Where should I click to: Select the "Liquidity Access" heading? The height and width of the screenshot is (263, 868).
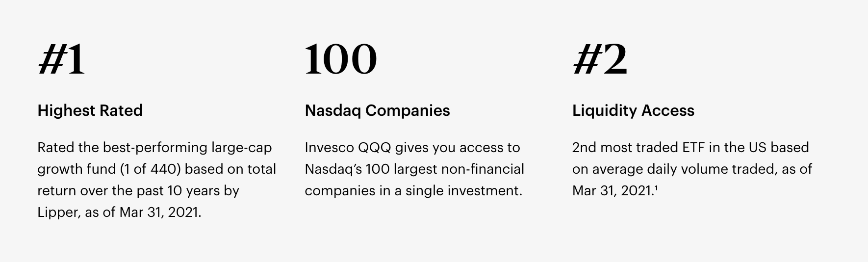click(x=633, y=110)
